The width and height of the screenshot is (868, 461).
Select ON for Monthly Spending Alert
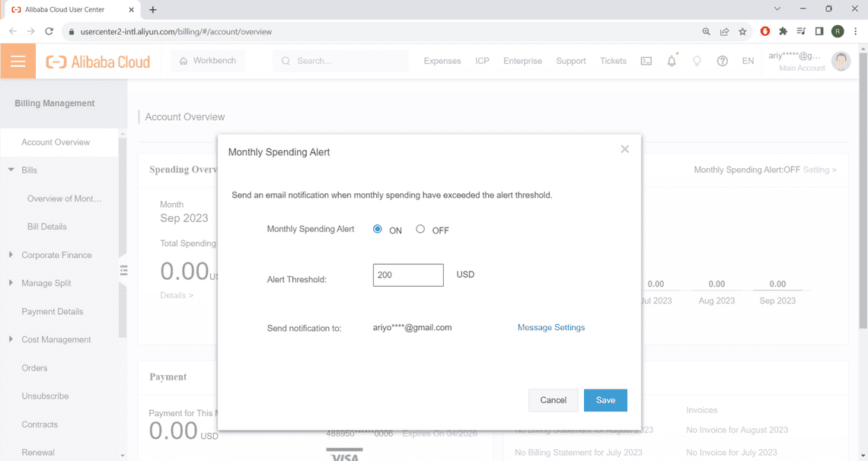(x=378, y=229)
